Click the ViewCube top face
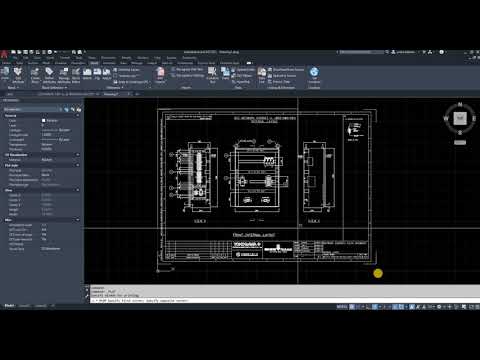The width and height of the screenshot is (480, 360). 460,118
